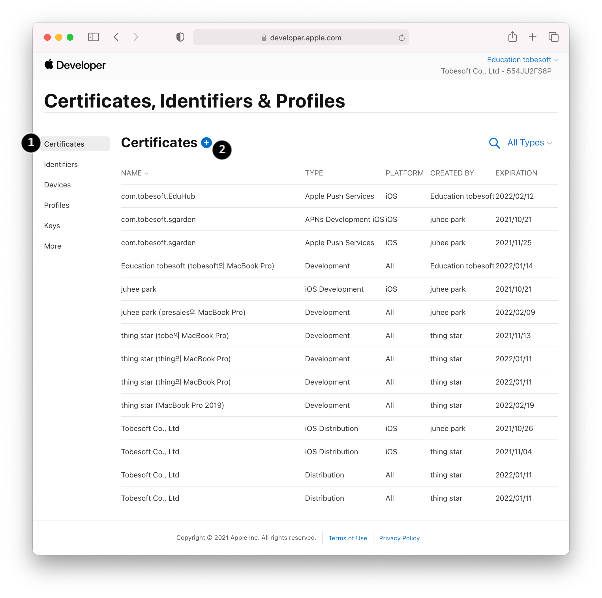Viewport: 602px width, 598px height.
Task: Click the CREATED BY column header
Action: pos(452,173)
